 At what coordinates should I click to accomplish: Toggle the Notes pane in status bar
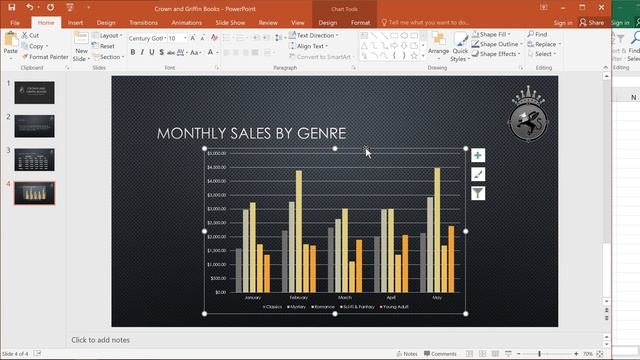pos(407,354)
